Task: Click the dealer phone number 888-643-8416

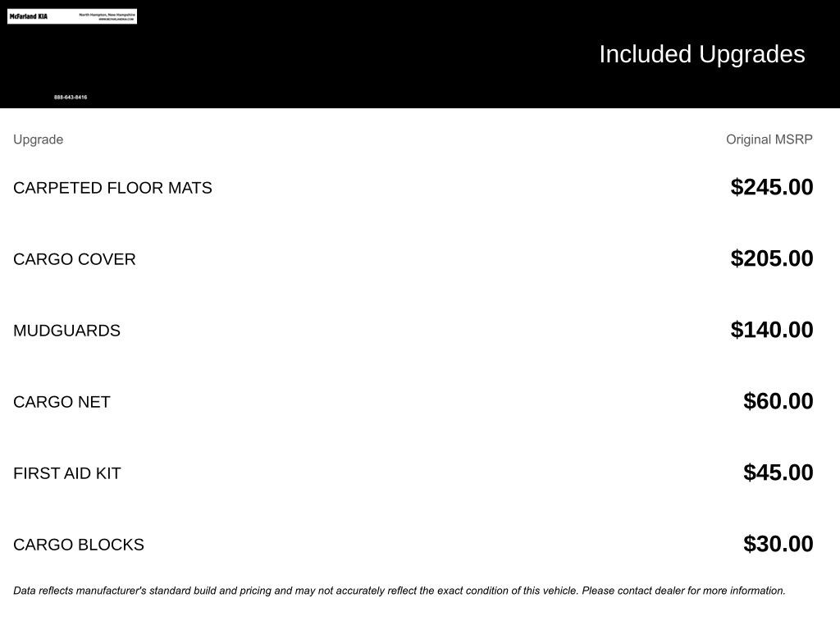Action: pos(71,98)
